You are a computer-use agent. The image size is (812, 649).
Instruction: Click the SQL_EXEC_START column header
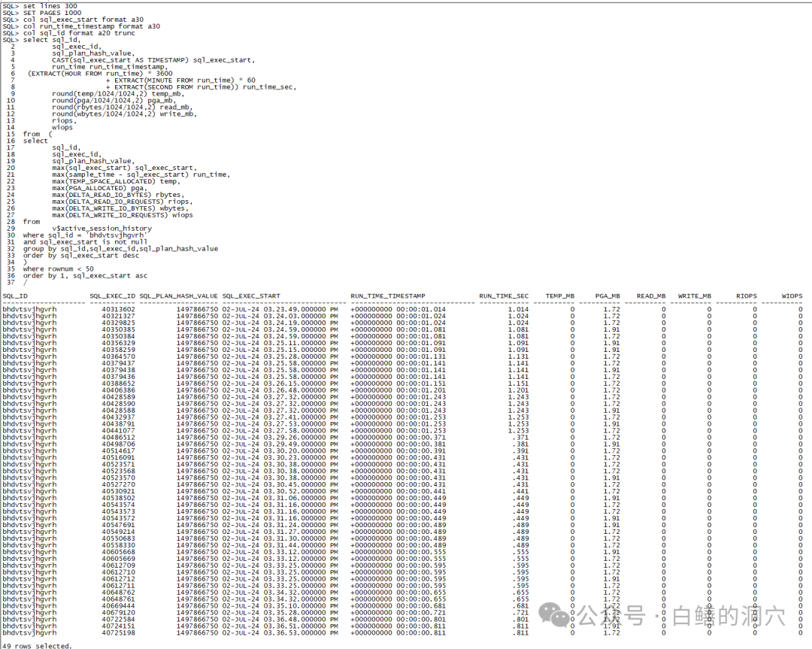click(x=251, y=296)
